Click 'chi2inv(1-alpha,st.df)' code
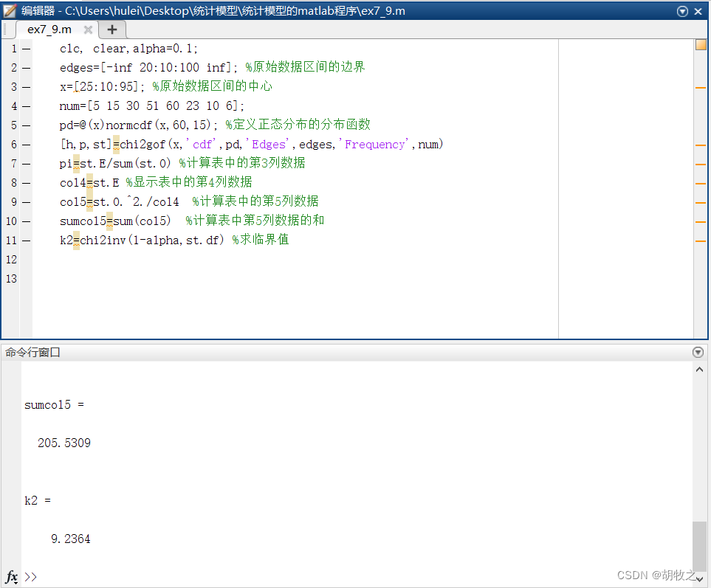Viewport: 711px width, 588px height. 152,240
